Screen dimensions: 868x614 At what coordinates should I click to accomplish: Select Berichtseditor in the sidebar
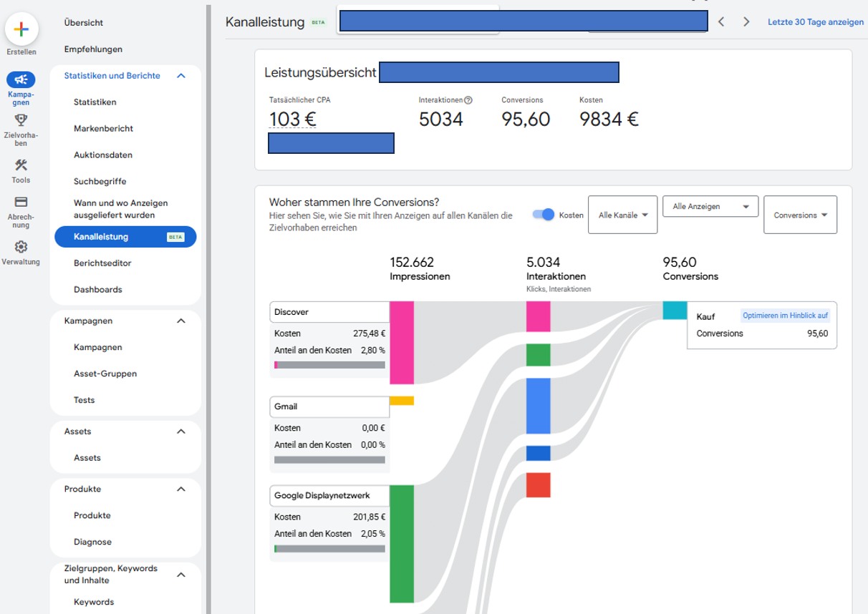[102, 263]
